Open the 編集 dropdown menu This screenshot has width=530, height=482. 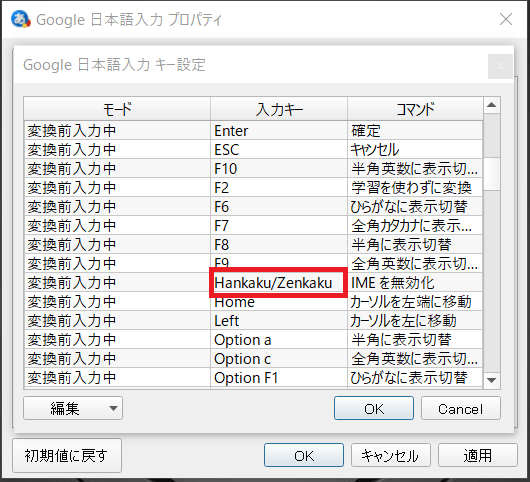pos(73,408)
